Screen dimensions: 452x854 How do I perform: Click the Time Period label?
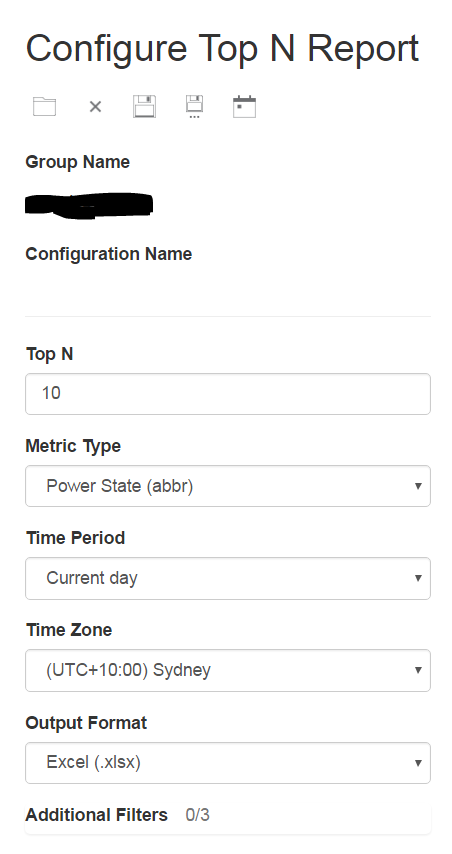(75, 538)
